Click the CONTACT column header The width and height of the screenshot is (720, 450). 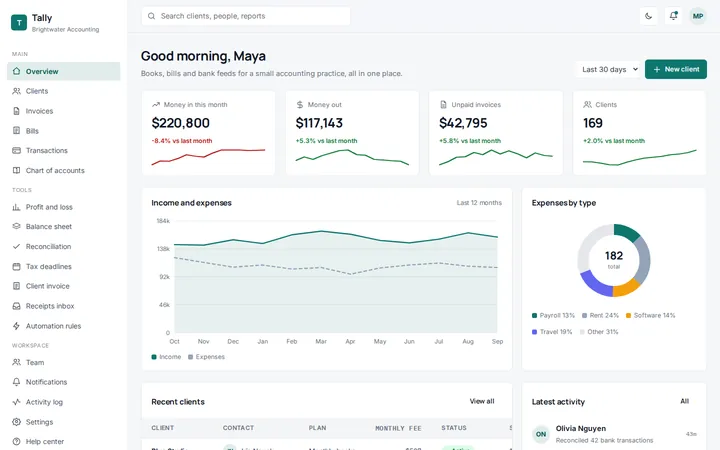238,428
